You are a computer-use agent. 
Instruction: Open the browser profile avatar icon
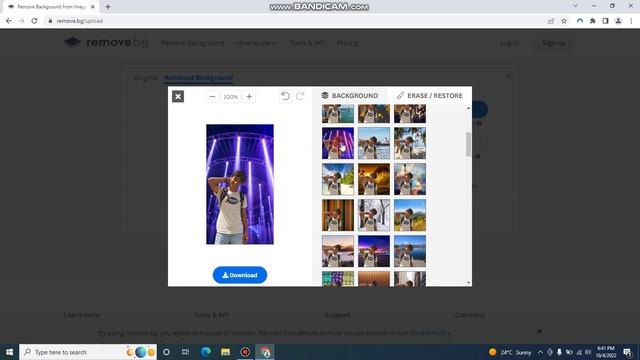coord(618,21)
